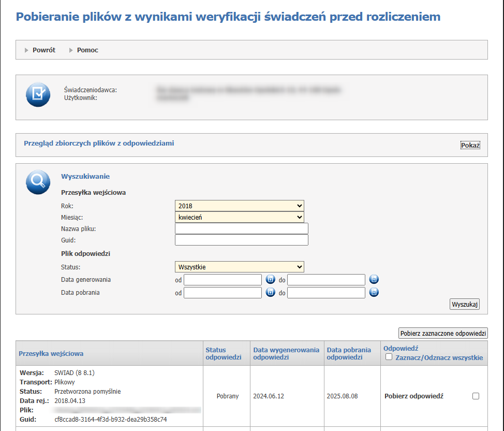Open calendar for Data pobrania end date

tap(374, 293)
